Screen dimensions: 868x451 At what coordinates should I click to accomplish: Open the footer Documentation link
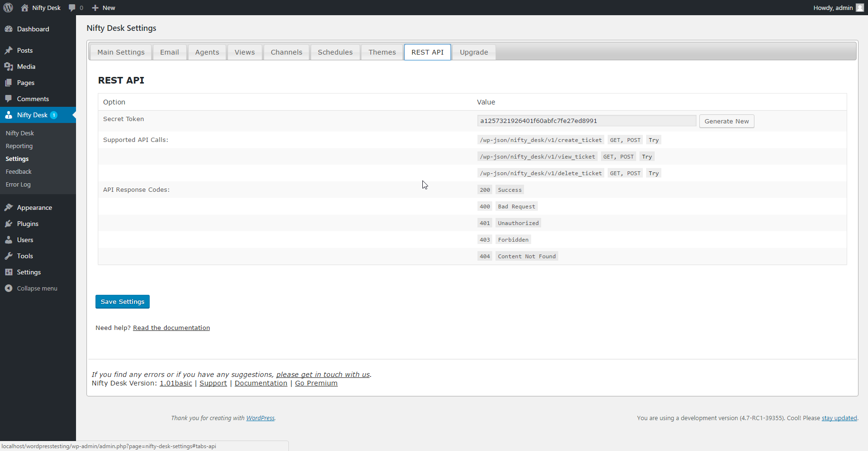click(261, 383)
